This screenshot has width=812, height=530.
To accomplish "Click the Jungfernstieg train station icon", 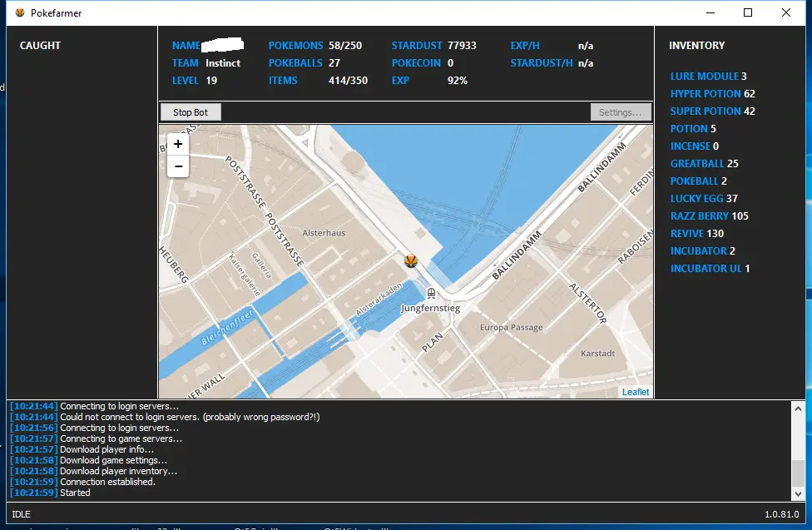I will (x=431, y=293).
